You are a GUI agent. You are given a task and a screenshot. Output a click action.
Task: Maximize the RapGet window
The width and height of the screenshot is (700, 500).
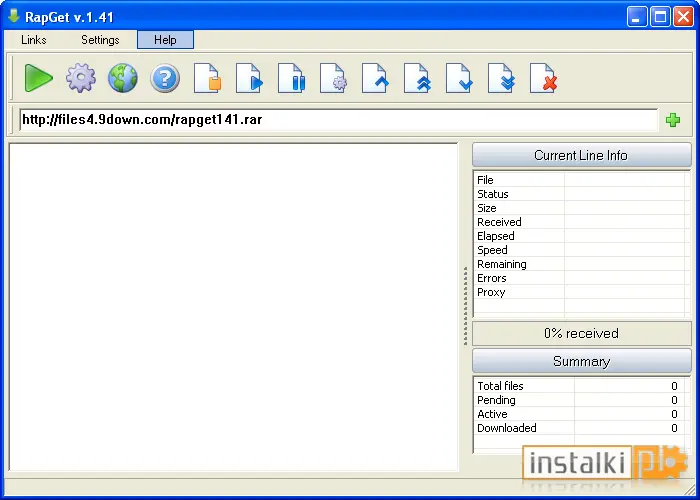[660, 17]
